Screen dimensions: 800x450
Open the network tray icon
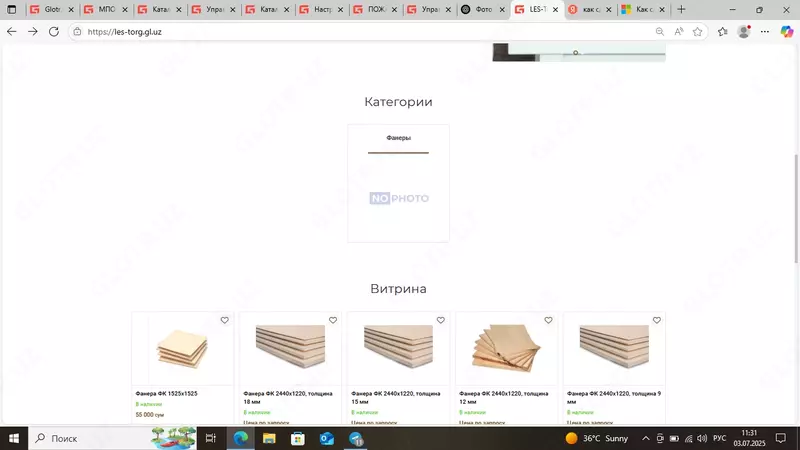688,438
